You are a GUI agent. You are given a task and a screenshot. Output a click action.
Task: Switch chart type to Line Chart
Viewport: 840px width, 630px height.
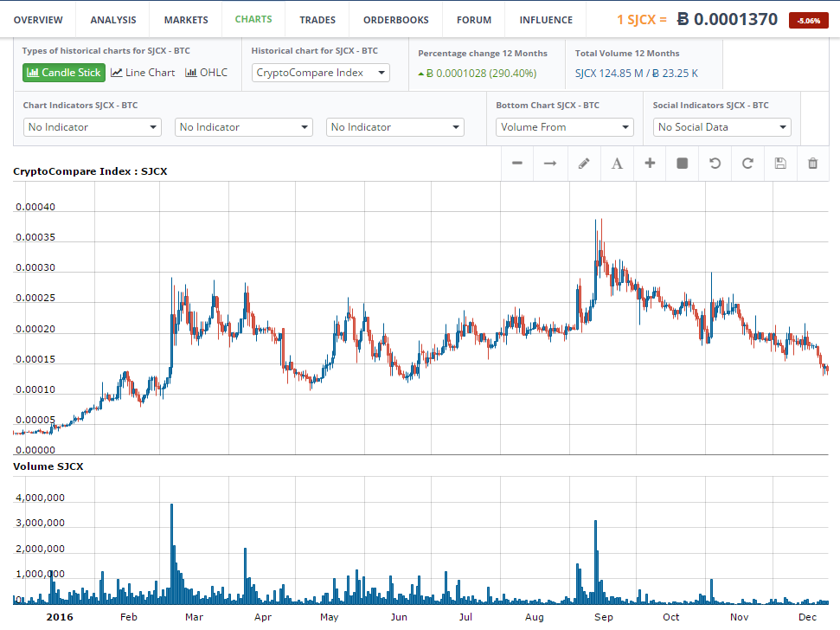click(x=143, y=73)
